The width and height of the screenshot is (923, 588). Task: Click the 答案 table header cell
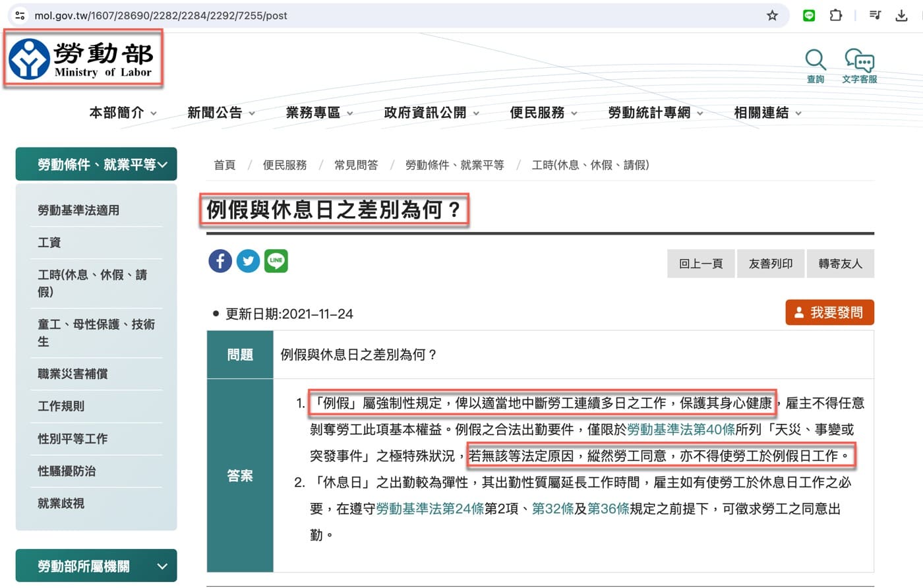point(240,475)
